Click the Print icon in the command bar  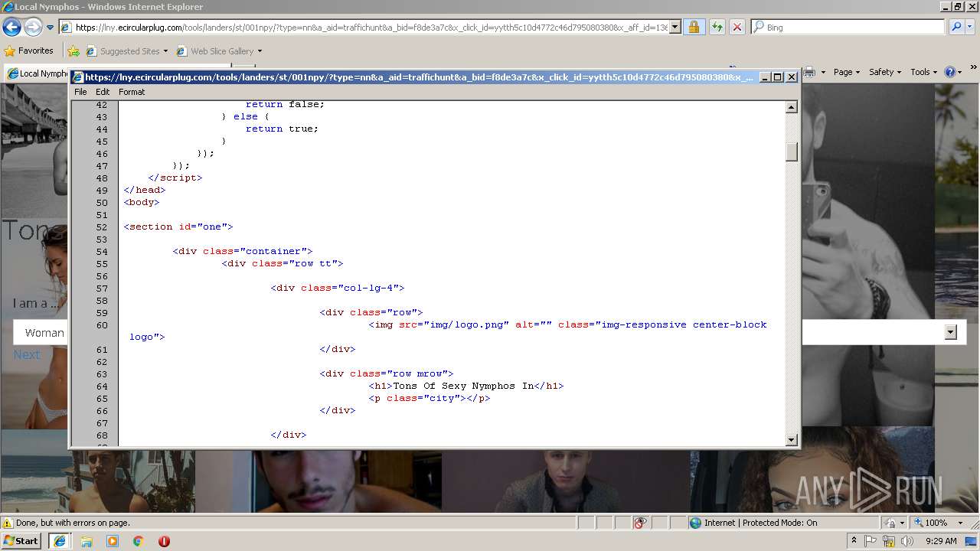tap(808, 72)
